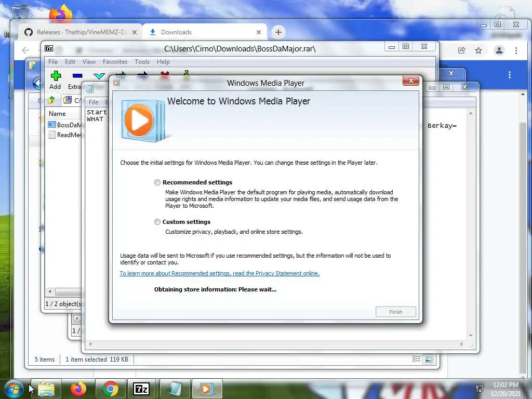Image resolution: width=532 pixels, height=399 pixels.
Task: Open 7-Zip from the taskbar
Action: 141,389
